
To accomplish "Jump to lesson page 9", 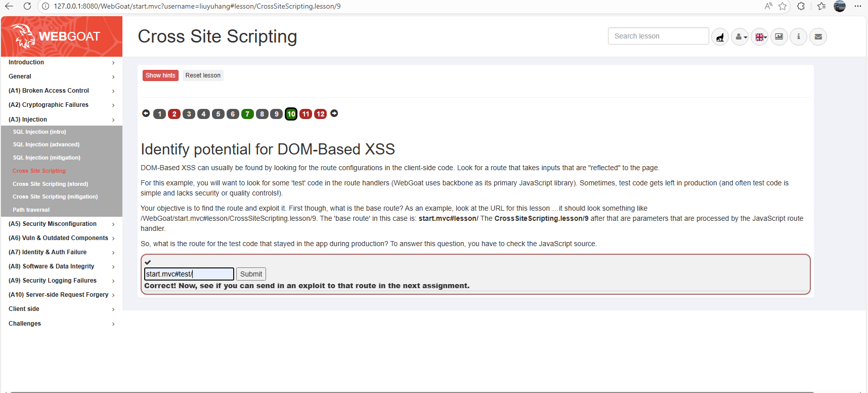I will (277, 114).
